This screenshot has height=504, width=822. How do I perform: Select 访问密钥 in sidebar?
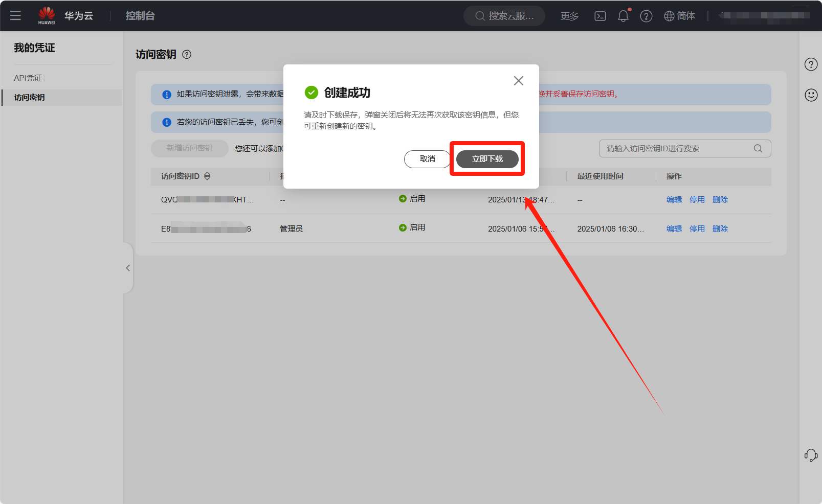(30, 98)
